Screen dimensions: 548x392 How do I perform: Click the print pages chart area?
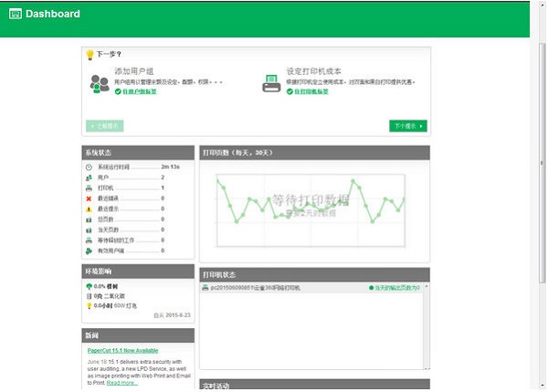(x=311, y=210)
